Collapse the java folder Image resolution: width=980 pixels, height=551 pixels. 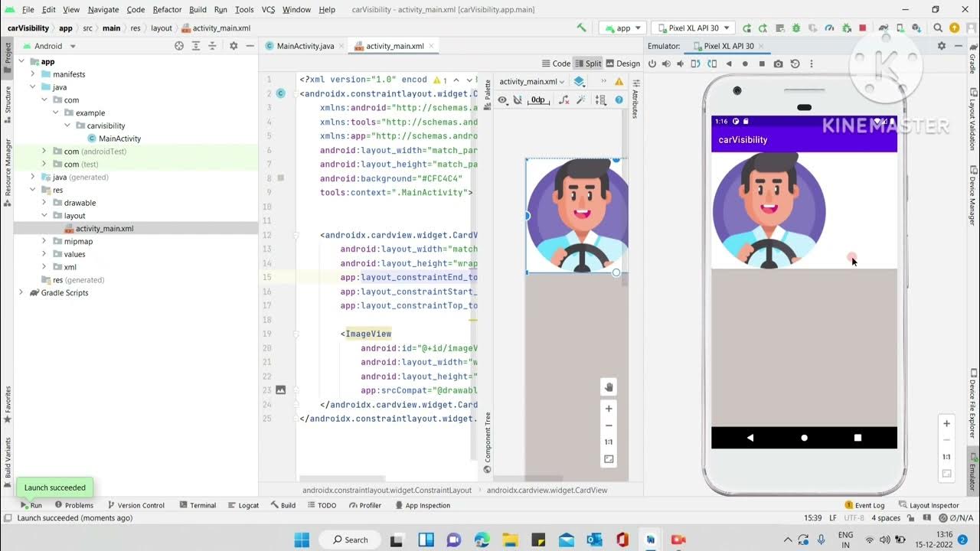click(33, 87)
